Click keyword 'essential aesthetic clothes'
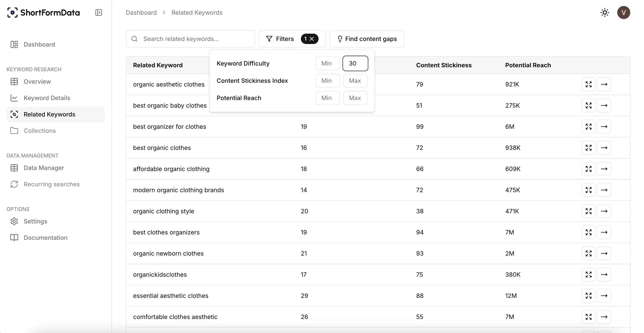Screen dimensions: 644x333 pyautogui.click(x=171, y=296)
